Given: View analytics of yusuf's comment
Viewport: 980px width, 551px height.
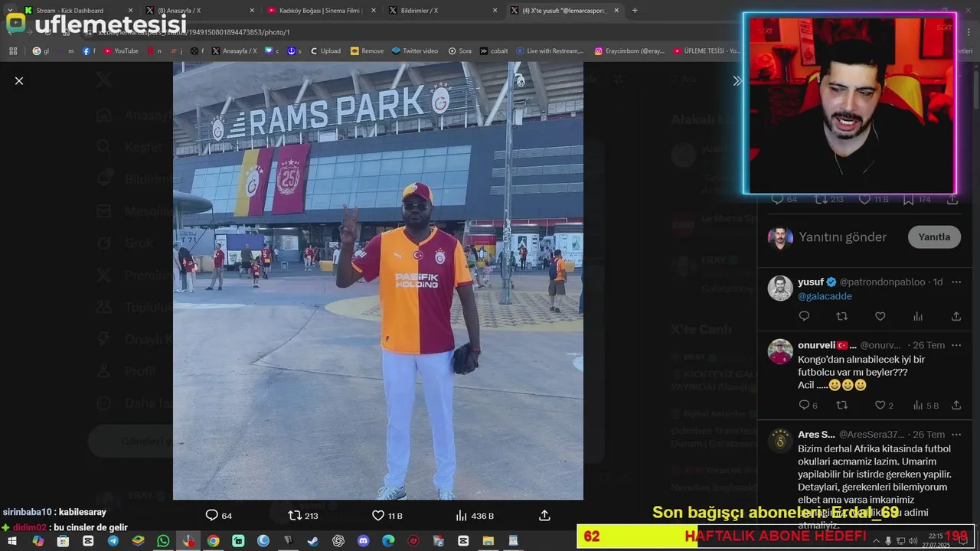Looking at the screenshot, I should 918,316.
